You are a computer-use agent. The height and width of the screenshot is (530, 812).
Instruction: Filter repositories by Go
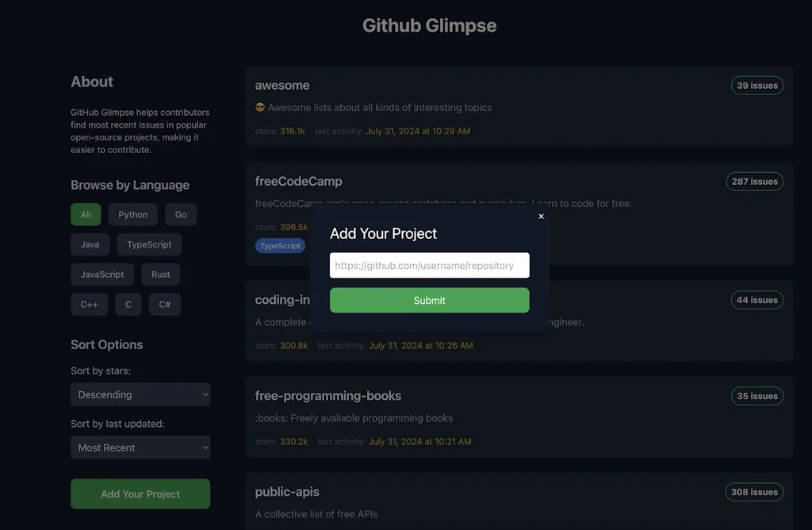(181, 214)
